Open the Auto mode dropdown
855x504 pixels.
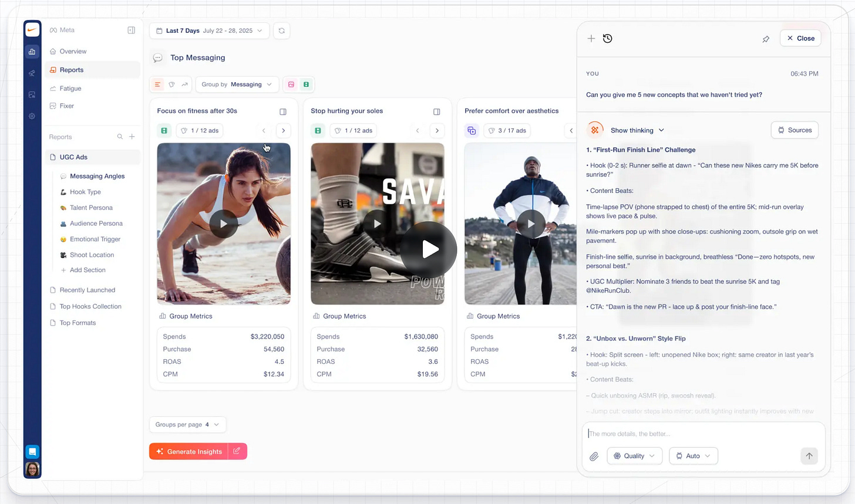point(694,456)
